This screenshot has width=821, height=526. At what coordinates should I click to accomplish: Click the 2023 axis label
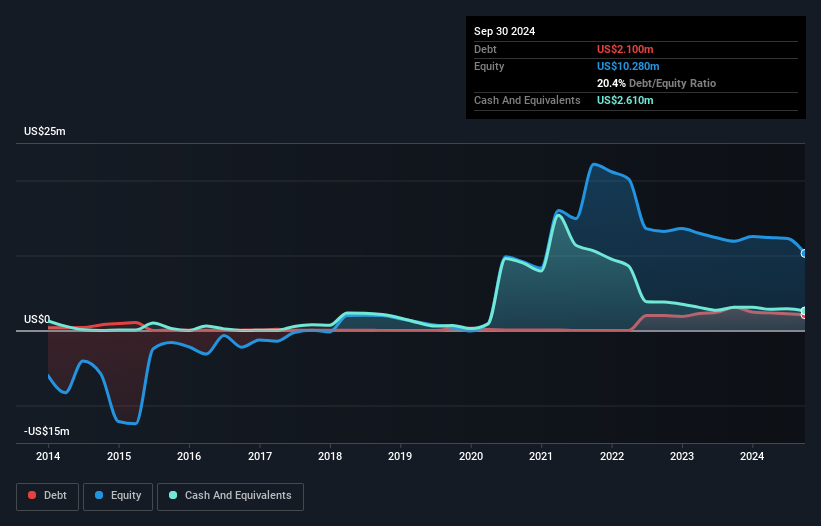coord(682,456)
